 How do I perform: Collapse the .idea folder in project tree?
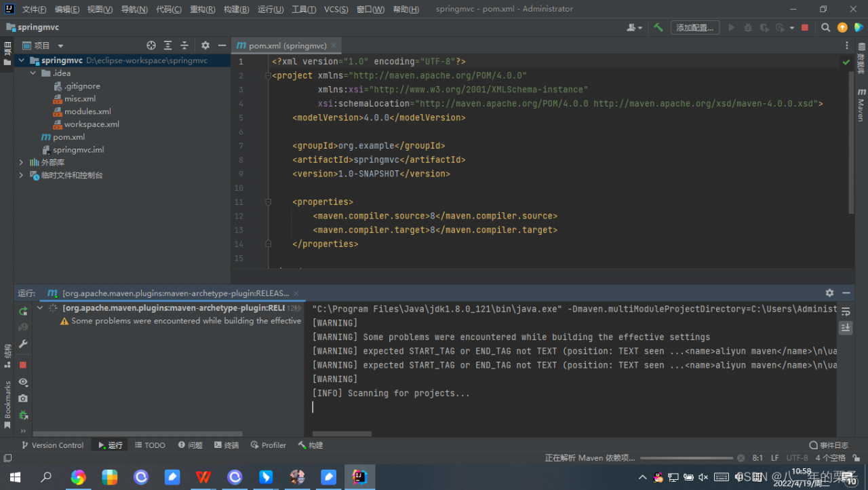33,73
